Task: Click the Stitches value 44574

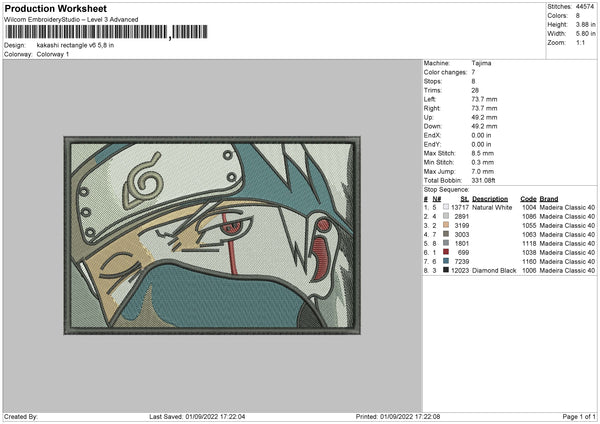Action: [585, 7]
